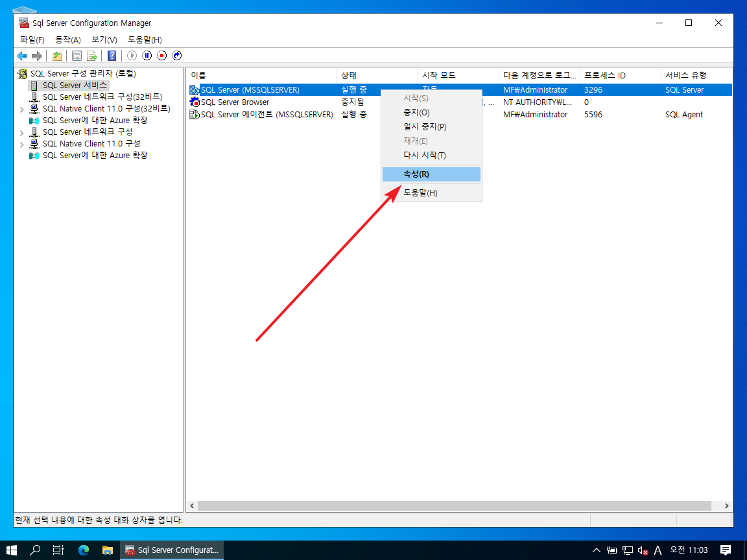747x560 pixels.
Task: Click the Up one level folder icon
Action: pyautogui.click(x=57, y=56)
